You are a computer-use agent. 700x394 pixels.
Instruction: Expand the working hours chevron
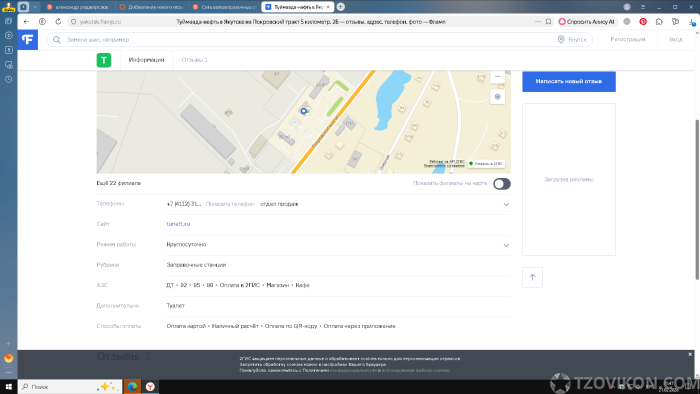point(506,245)
